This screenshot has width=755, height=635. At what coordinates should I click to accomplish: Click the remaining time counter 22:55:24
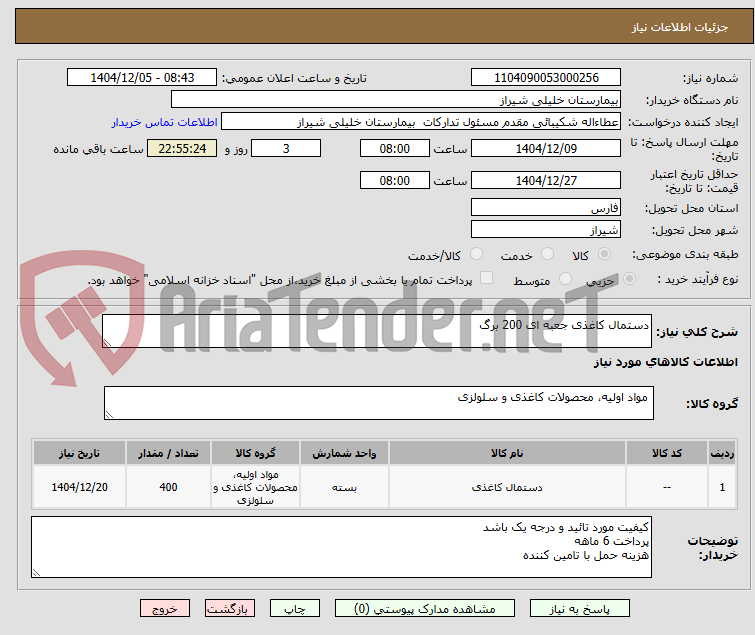(x=182, y=148)
